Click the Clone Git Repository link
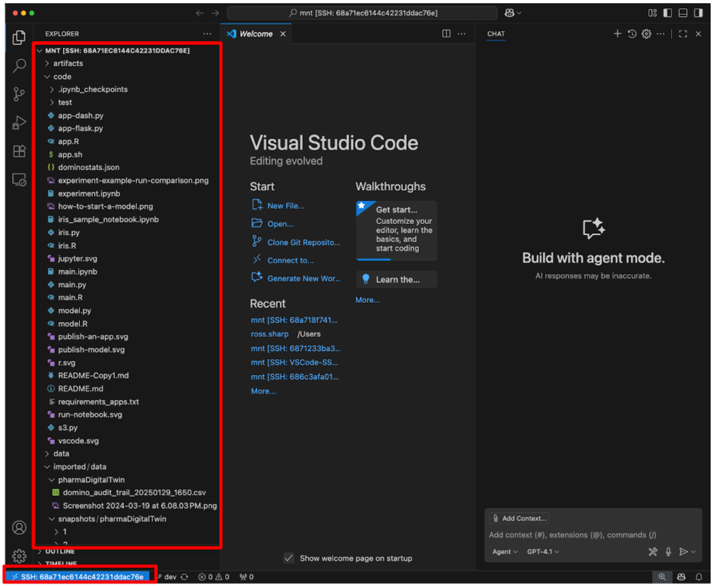Viewport: 715px width, 588px height. click(x=303, y=242)
